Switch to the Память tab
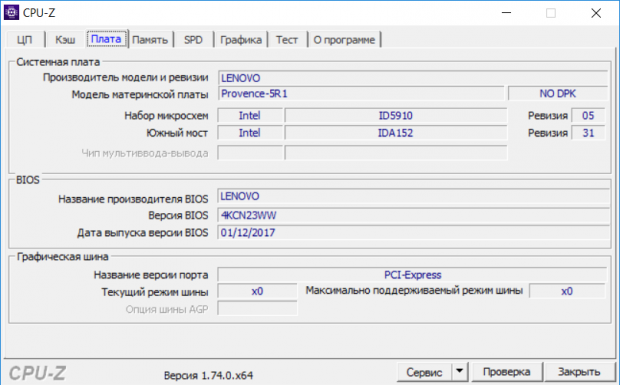620x385 pixels. [x=150, y=40]
